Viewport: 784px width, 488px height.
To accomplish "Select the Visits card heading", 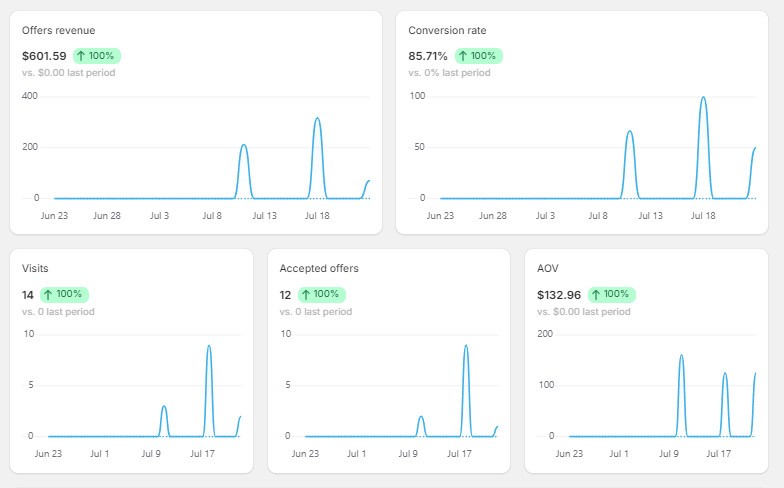I will click(x=35, y=269).
